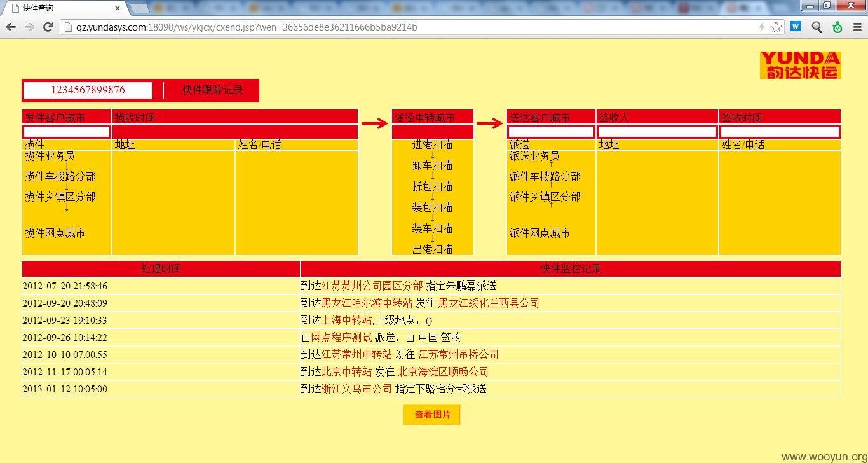Screen dimensions: 868x463
Task: Click the 签收时间 header
Action: tap(780, 117)
